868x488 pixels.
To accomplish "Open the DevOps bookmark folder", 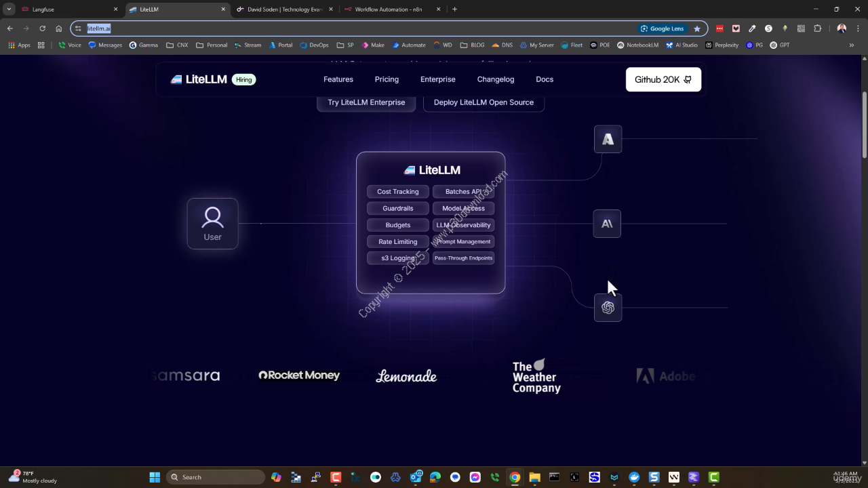I will (313, 45).
